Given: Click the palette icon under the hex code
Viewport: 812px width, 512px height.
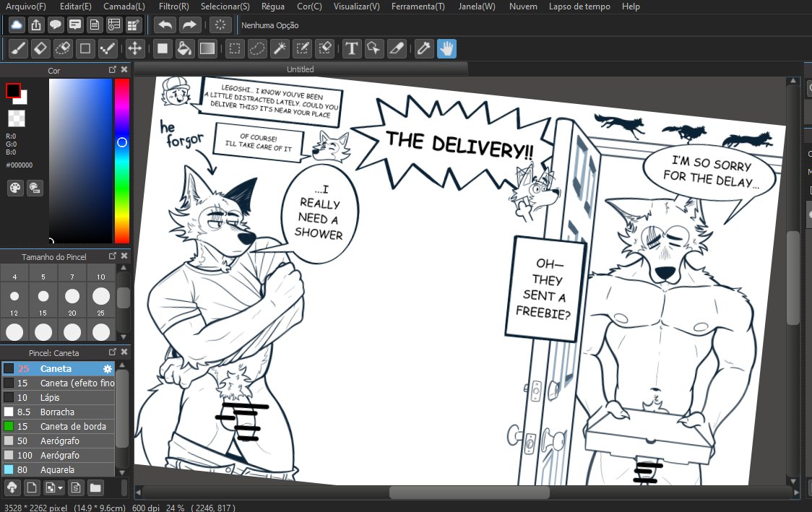Looking at the screenshot, I should click(x=16, y=188).
